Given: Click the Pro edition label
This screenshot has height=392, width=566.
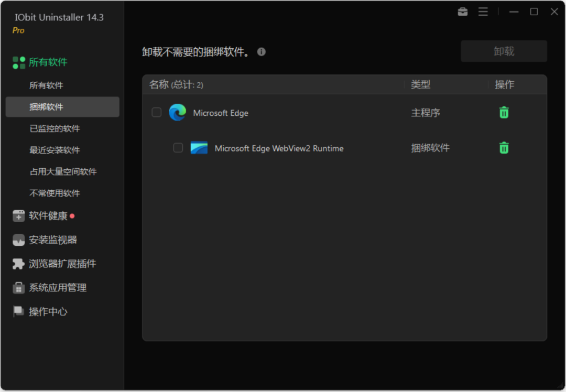Looking at the screenshot, I should tap(18, 30).
